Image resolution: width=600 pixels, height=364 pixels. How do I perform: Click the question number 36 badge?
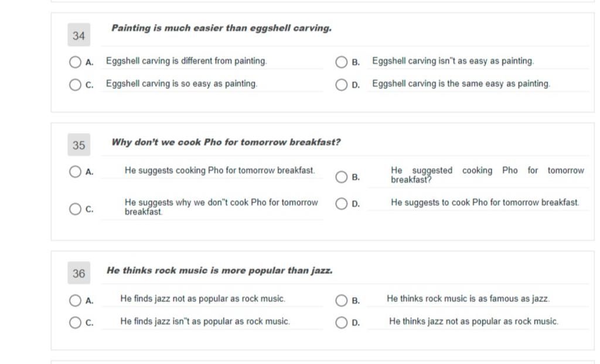79,273
